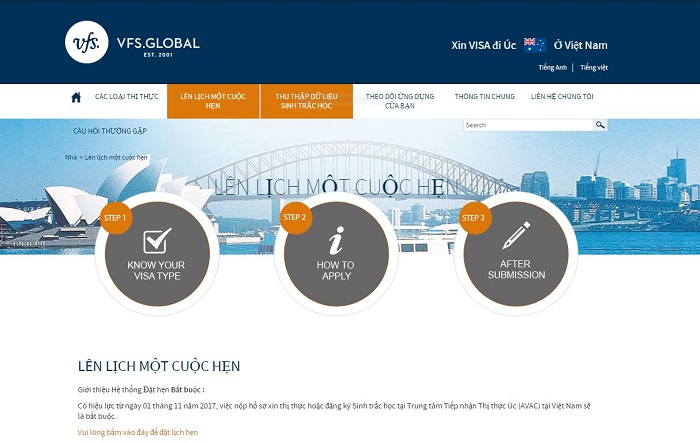The height and width of the screenshot is (443, 700).
Task: Open Liên hệ chúng tôi menu item
Action: 562,96
